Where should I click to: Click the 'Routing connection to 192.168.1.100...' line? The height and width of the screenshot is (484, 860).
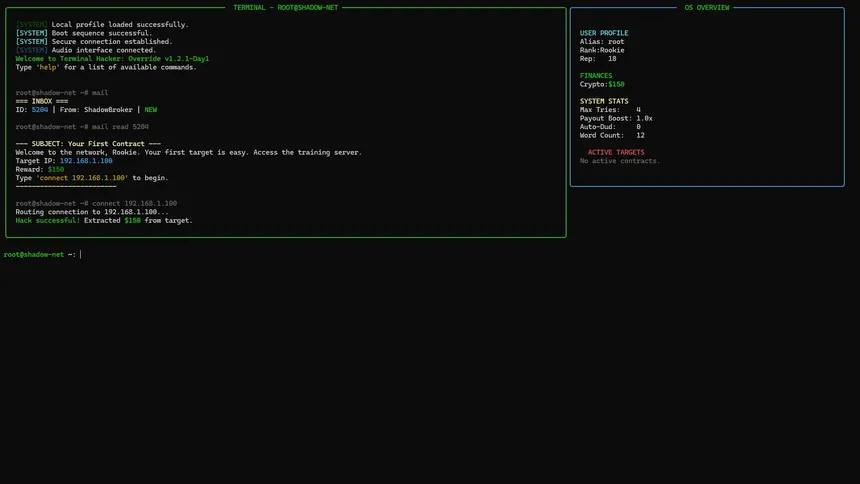[x=92, y=212]
